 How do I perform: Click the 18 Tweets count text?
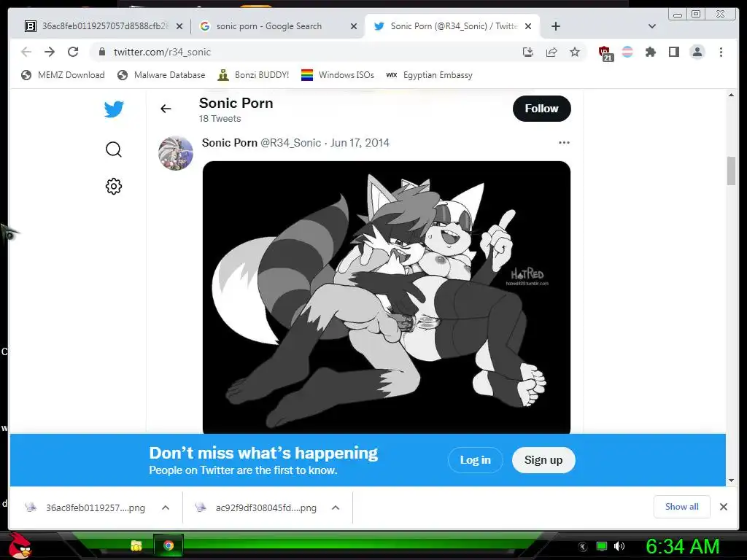point(220,119)
